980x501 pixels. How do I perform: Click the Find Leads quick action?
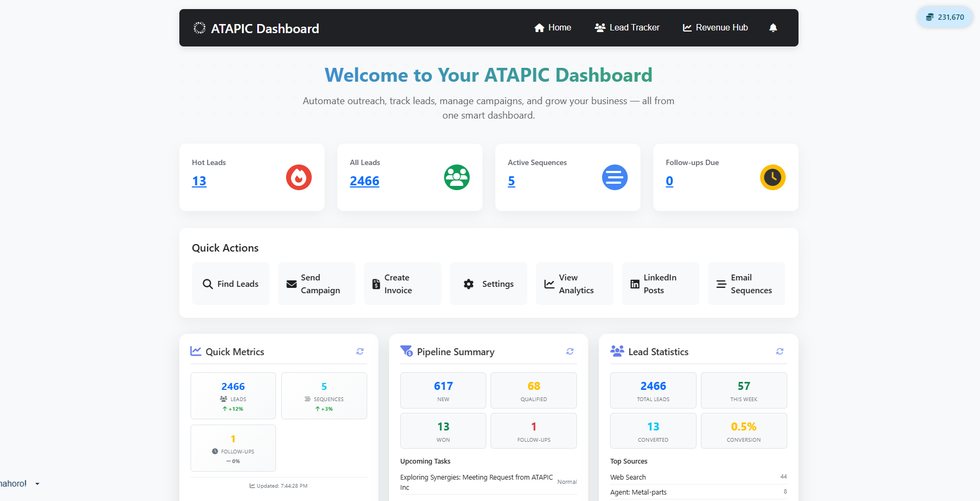click(231, 284)
